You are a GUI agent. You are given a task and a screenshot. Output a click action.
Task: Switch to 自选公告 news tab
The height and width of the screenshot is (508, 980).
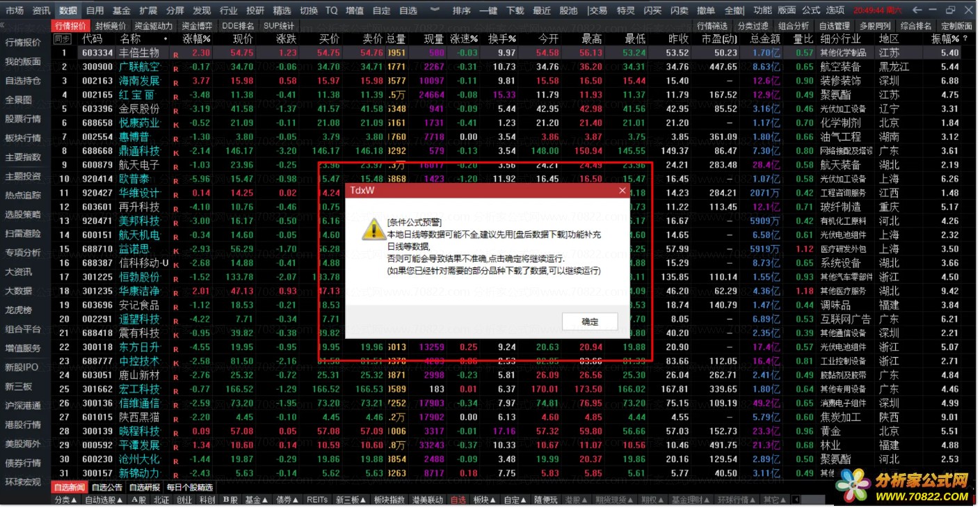107,487
